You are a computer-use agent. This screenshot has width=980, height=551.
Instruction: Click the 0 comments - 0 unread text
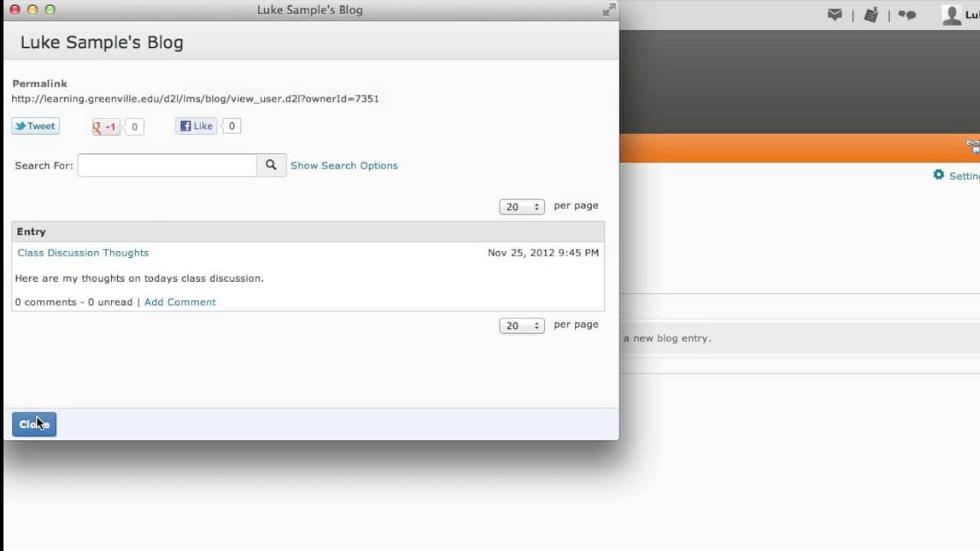(x=73, y=302)
